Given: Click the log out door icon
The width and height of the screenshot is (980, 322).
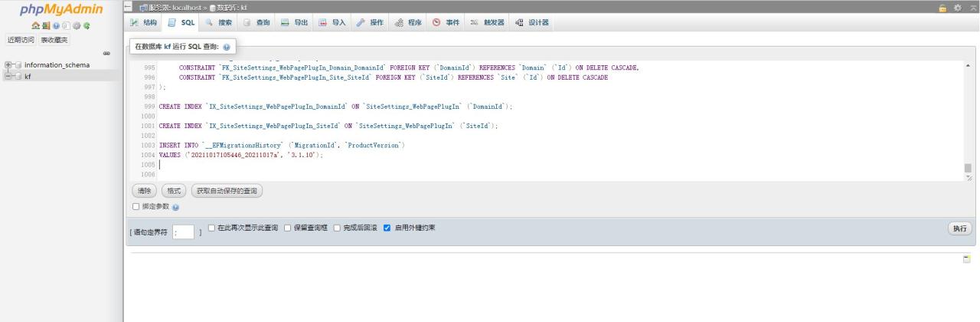Looking at the screenshot, I should pyautogui.click(x=46, y=25).
